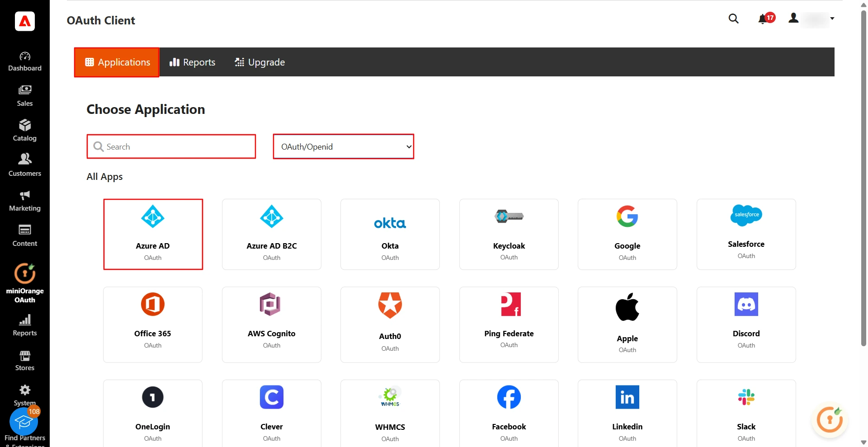Screen dimensions: 868x447
Task: Open the Stores sidebar menu
Action: [x=25, y=361]
